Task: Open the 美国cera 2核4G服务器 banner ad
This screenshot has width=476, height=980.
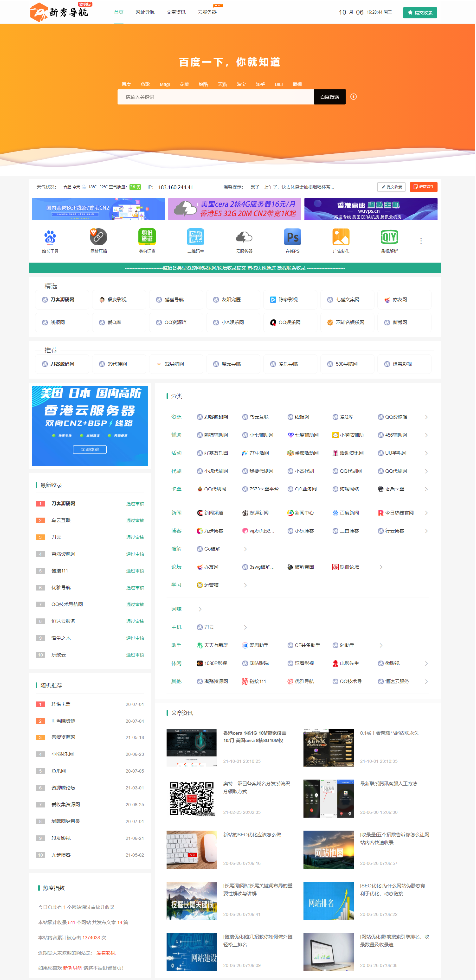Action: [235, 209]
